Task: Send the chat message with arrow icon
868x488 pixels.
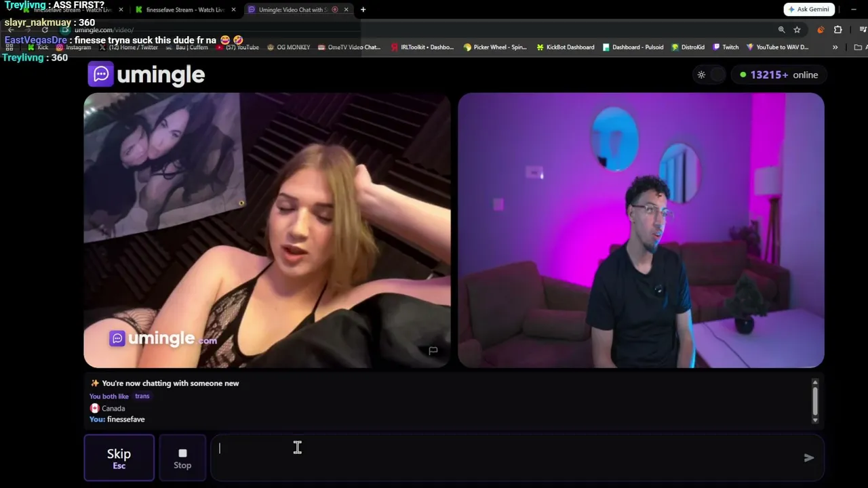Action: tap(808, 457)
